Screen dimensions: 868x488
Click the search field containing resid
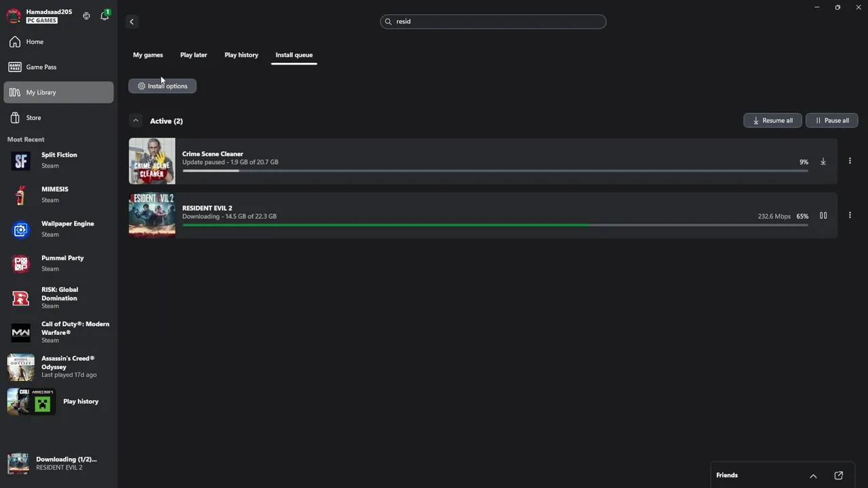click(x=493, y=22)
